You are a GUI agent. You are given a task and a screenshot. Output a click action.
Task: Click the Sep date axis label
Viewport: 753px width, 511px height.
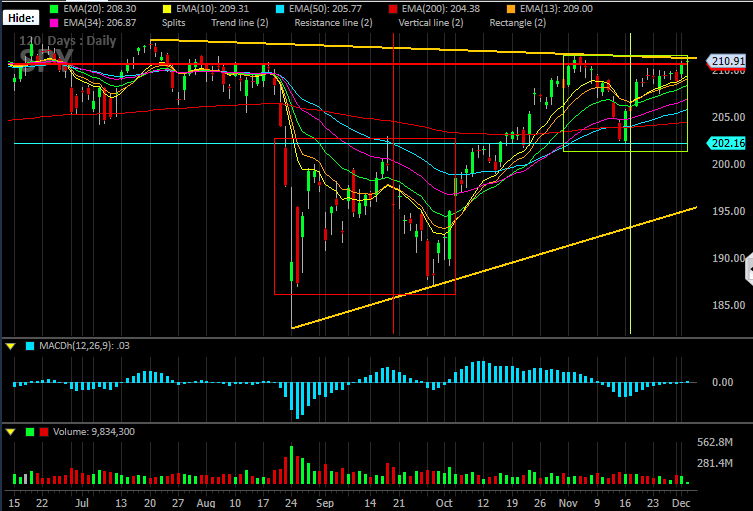[x=325, y=503]
